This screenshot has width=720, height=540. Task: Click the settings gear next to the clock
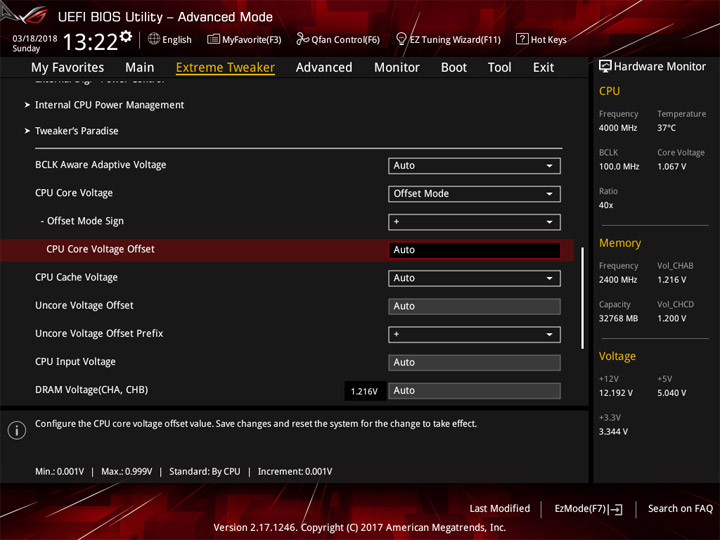[x=126, y=36]
